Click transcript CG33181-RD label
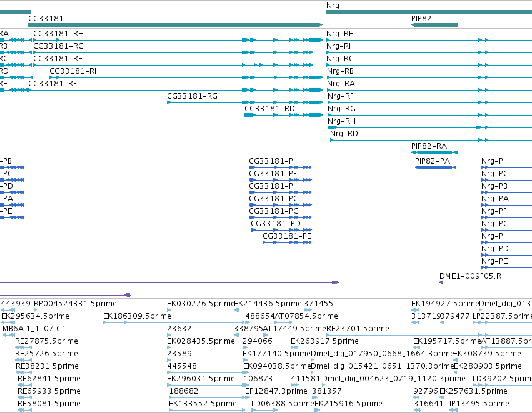This screenshot has width=532, height=413. (269, 109)
